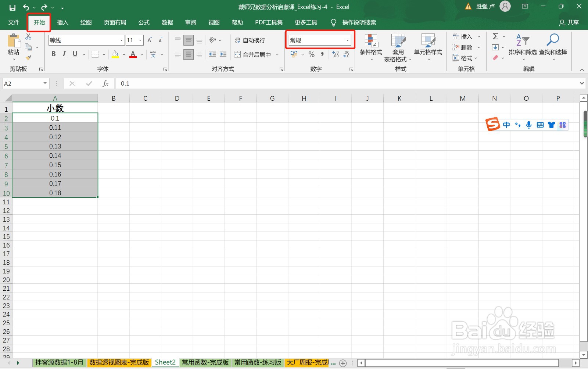Click the 共享 share button
Viewport: 588px width, 369px height.
(568, 22)
